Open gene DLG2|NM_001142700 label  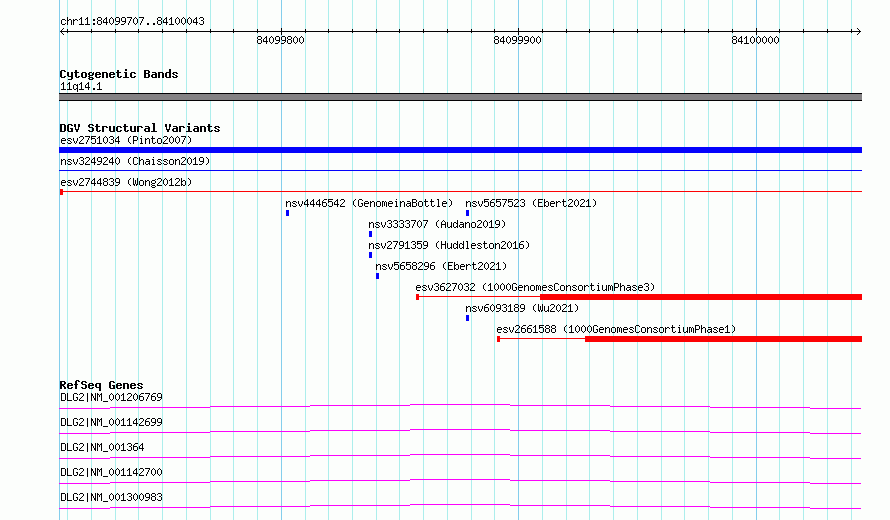111,472
